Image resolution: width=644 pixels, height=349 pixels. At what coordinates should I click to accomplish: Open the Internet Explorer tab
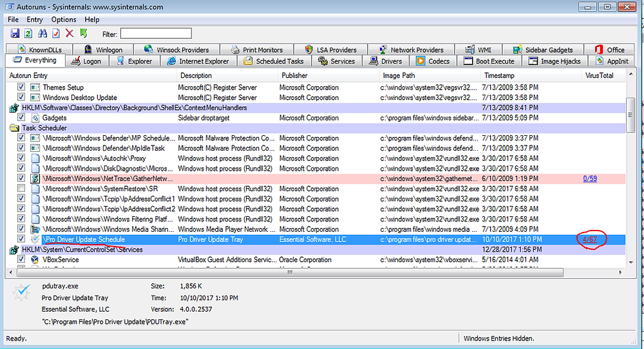(x=198, y=61)
